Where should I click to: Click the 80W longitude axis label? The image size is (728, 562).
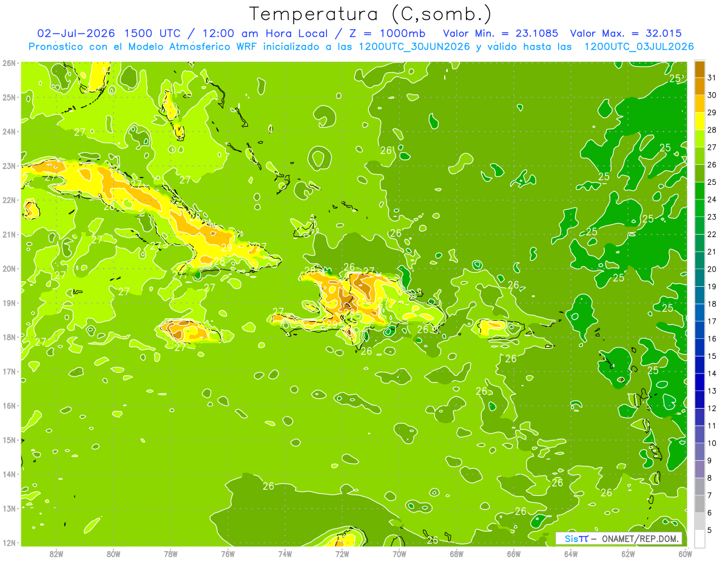click(113, 554)
